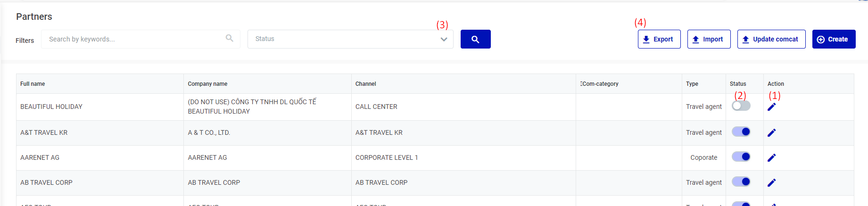This screenshot has height=206, width=868.
Task: Click the Import button
Action: 709,39
